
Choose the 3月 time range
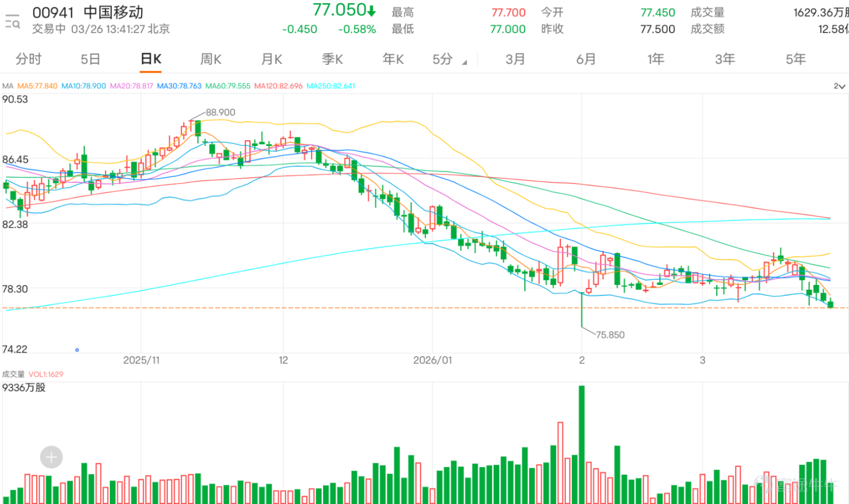point(515,59)
